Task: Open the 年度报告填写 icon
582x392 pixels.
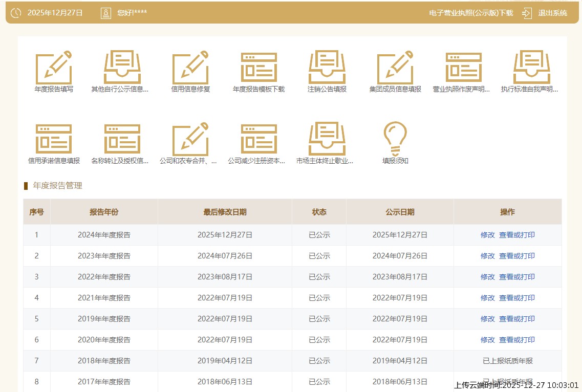Action: [54, 68]
